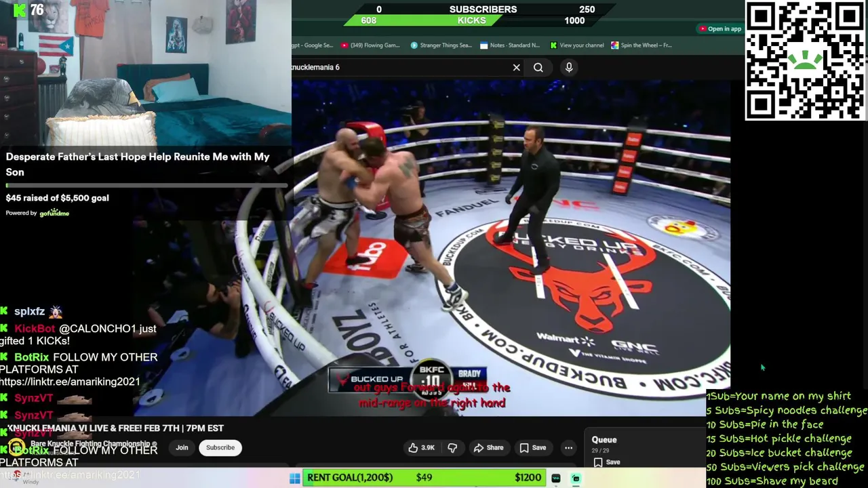
Task: Activate voice search microphone icon
Action: coord(569,67)
